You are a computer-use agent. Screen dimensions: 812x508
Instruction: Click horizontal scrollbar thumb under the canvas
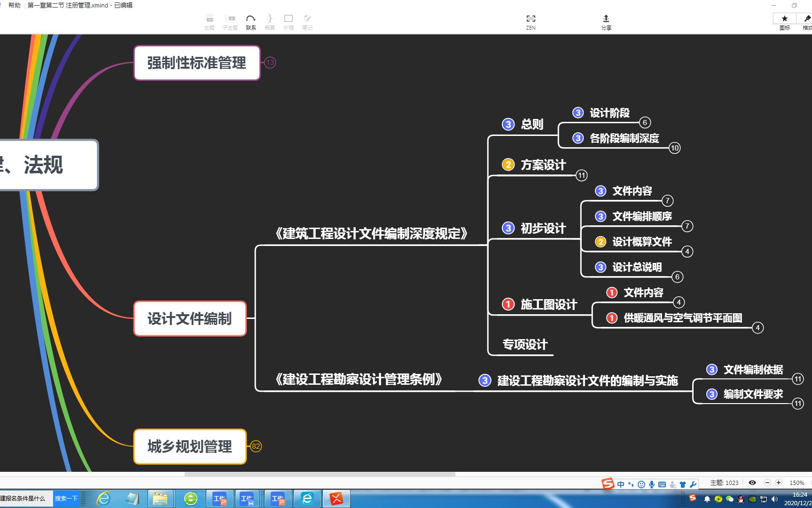click(320, 474)
